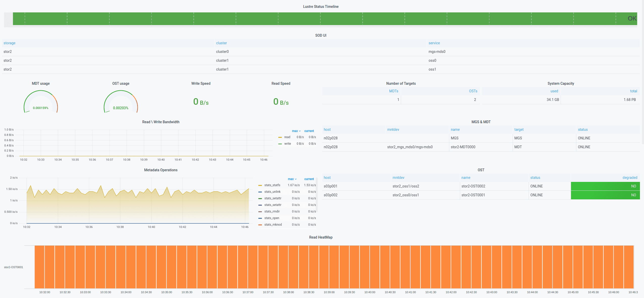This screenshot has width=644, height=298.
Task: Open the Lustre Status Timeline panel menu
Action: tap(320, 7)
